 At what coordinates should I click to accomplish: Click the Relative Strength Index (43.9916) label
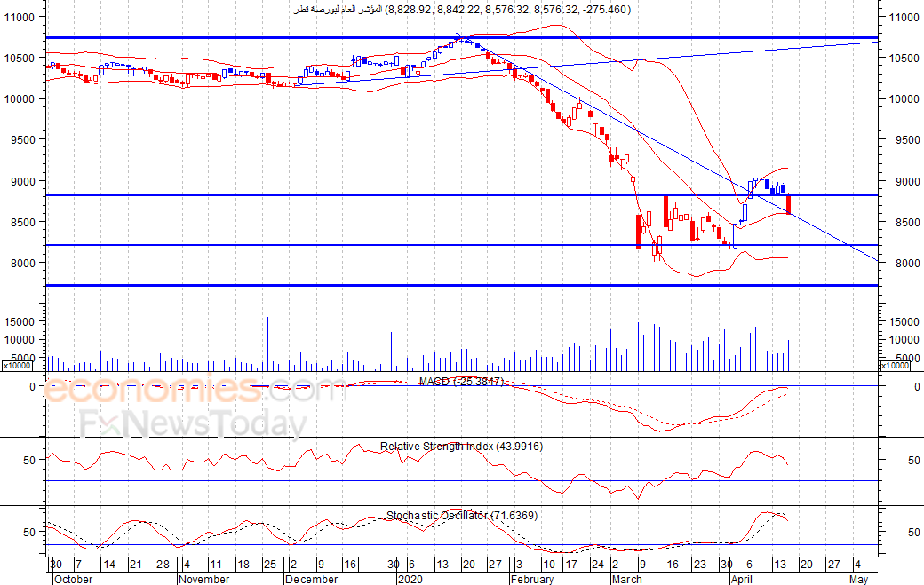tap(461, 447)
